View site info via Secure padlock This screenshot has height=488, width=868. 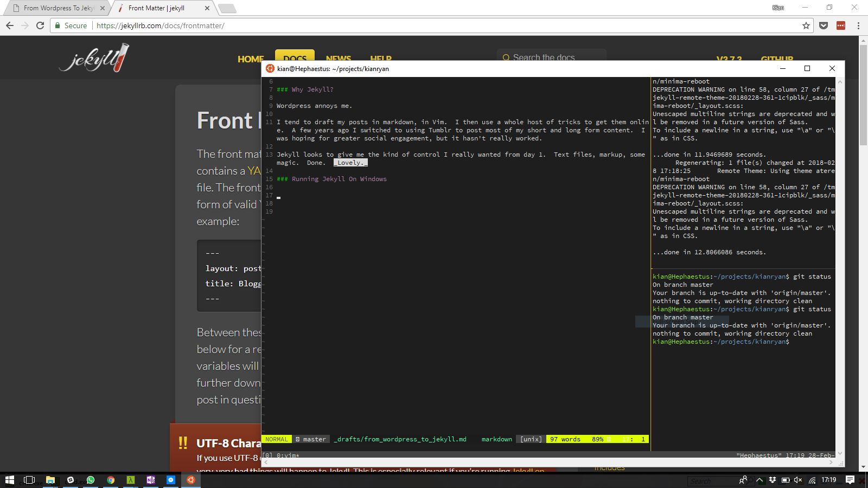pos(71,25)
